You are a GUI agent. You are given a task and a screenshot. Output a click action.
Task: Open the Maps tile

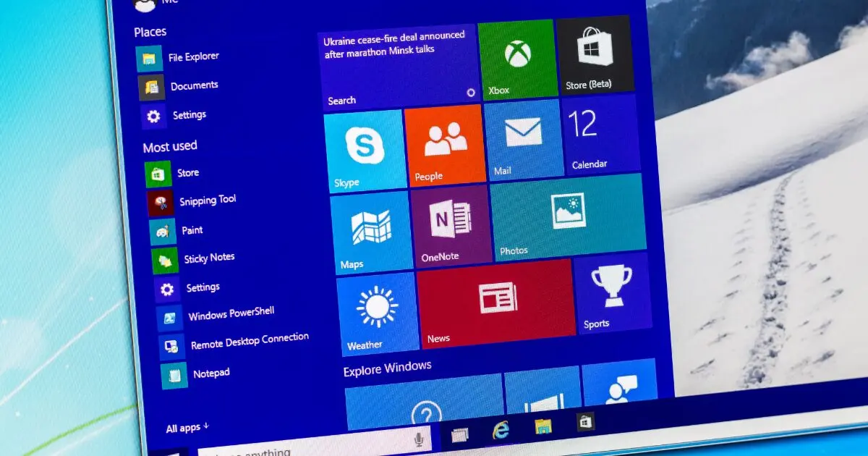(x=371, y=230)
